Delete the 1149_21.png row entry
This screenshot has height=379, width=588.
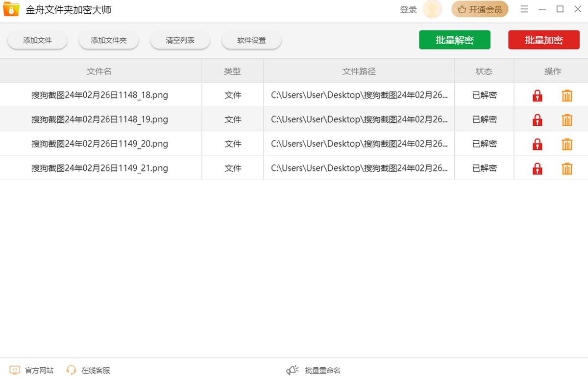567,169
